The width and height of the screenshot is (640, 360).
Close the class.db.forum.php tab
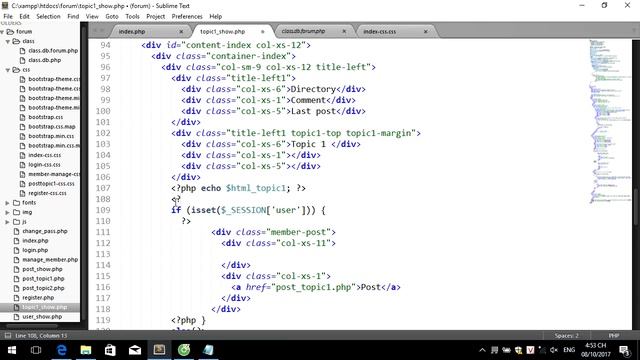(x=344, y=31)
